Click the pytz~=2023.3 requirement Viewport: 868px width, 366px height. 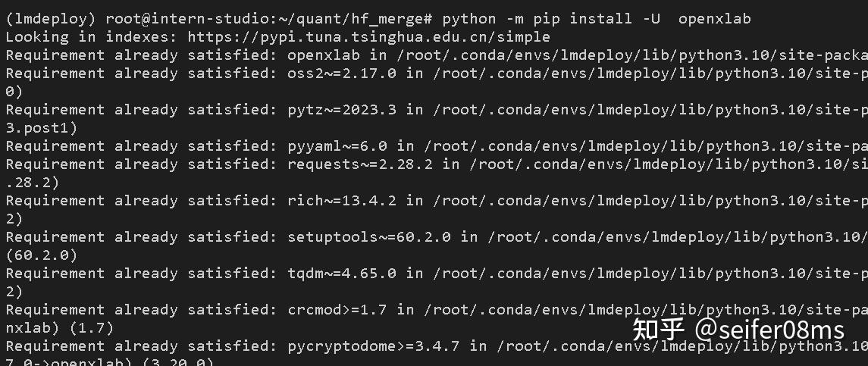(342, 109)
